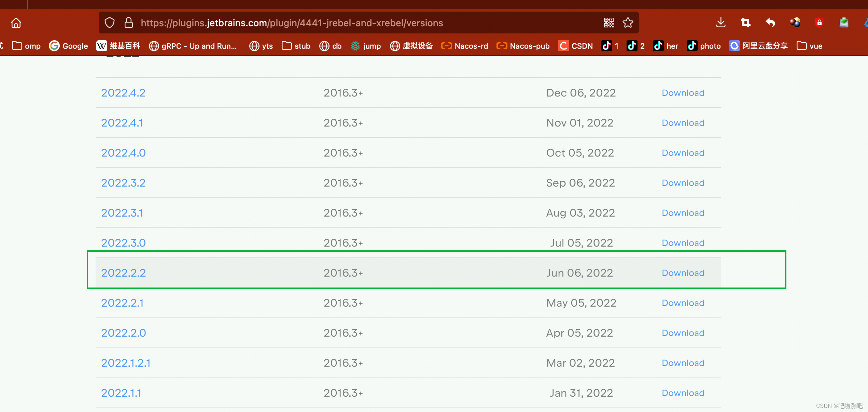Click the padlock site info icon
This screenshot has width=868, height=412.
coord(128,23)
